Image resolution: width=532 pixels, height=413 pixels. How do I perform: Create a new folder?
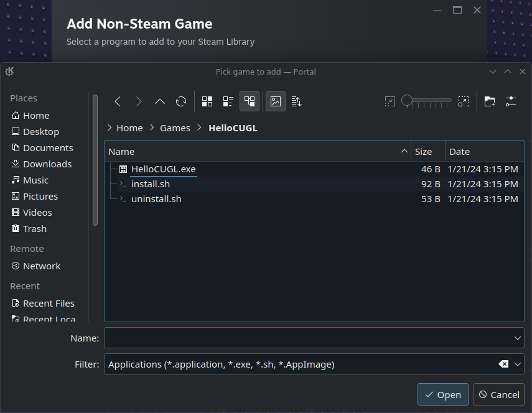pyautogui.click(x=490, y=101)
